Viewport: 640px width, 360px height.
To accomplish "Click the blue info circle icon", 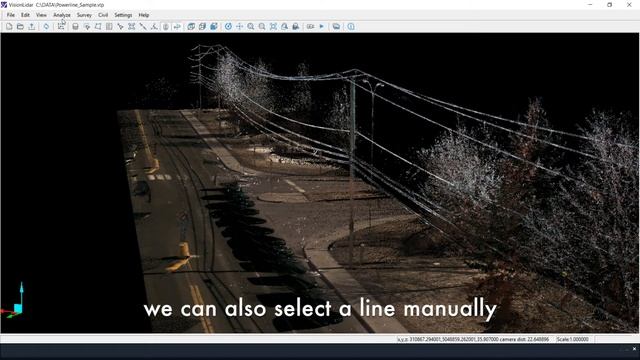I will 351,27.
